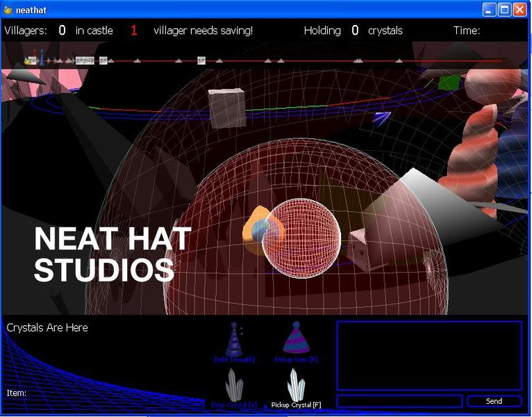Click the red villager needs saving count
Image resolution: width=532 pixels, height=417 pixels.
134,31
